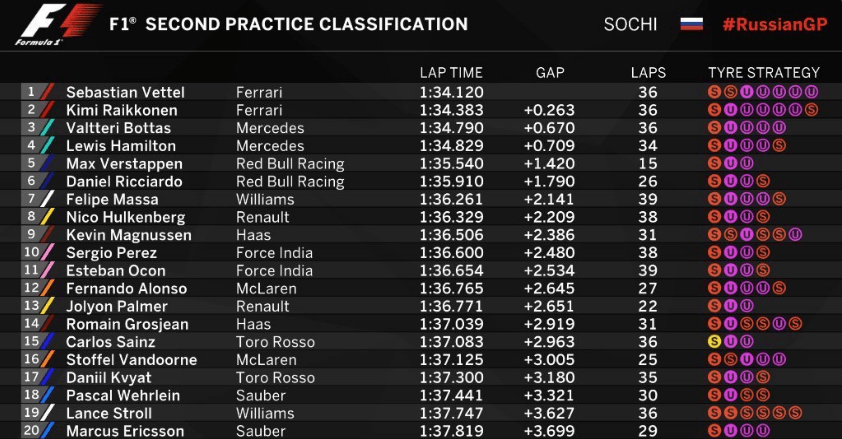Click the last orange S tyre icon for Raikkonen
The image size is (842, 439).
coord(811,110)
